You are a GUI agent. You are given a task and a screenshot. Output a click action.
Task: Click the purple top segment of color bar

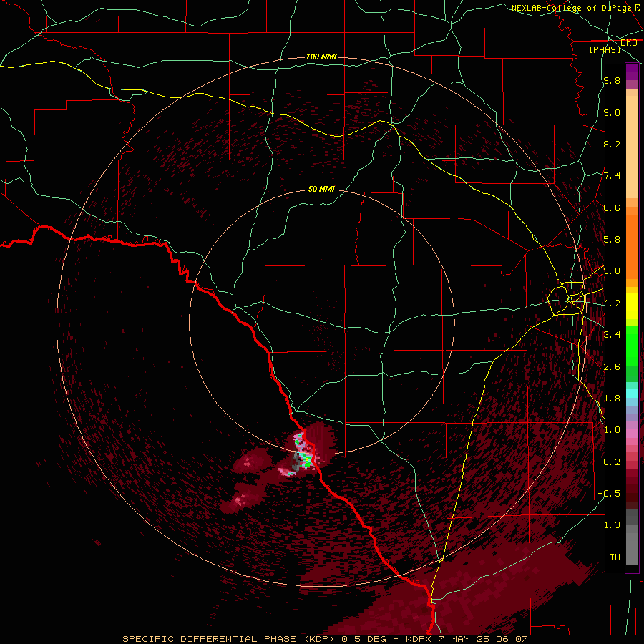coord(632,72)
